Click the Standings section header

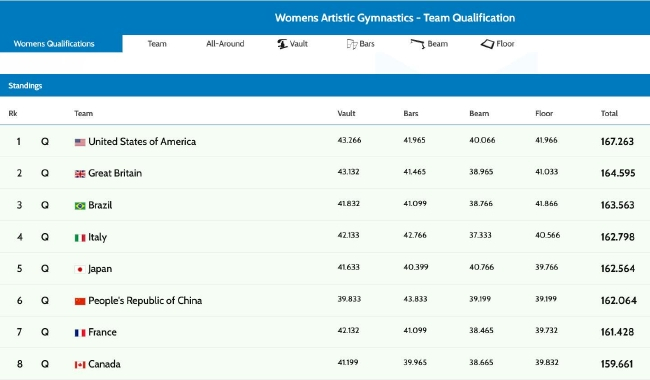pyautogui.click(x=325, y=85)
